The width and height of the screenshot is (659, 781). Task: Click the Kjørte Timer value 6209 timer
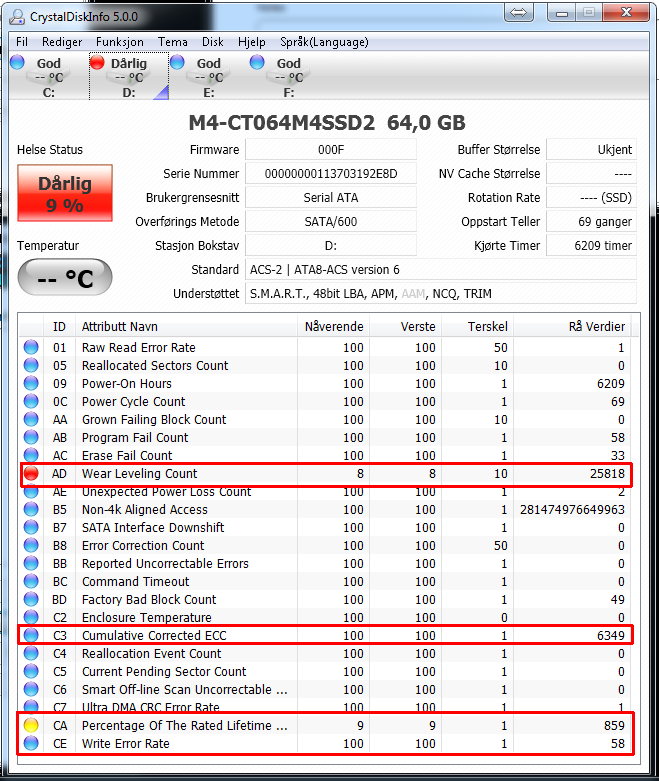click(591, 246)
